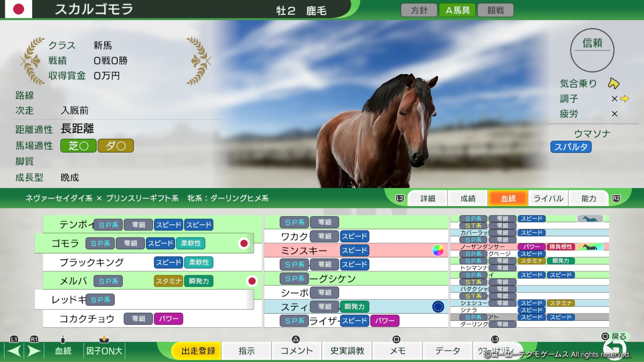Viewport: 644px width, 362px height.
Task: Click the return 戻る arrow icon
Action: click(614, 349)
